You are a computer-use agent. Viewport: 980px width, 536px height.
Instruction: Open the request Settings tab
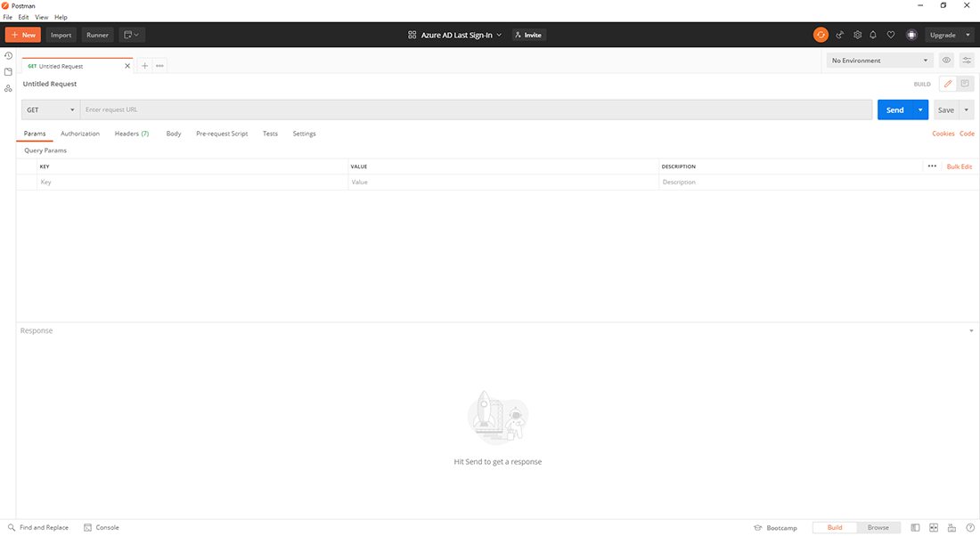pos(305,134)
